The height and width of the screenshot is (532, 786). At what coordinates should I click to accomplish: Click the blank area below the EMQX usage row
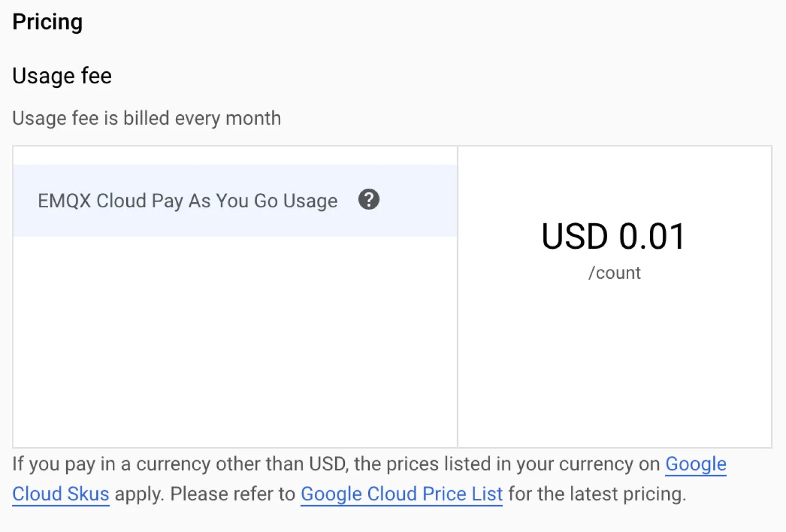point(235,341)
